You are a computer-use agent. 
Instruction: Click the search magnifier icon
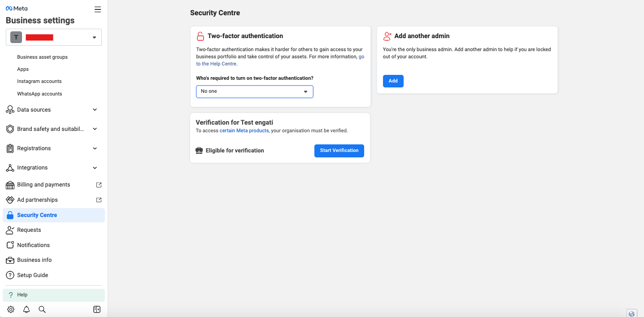coord(42,309)
